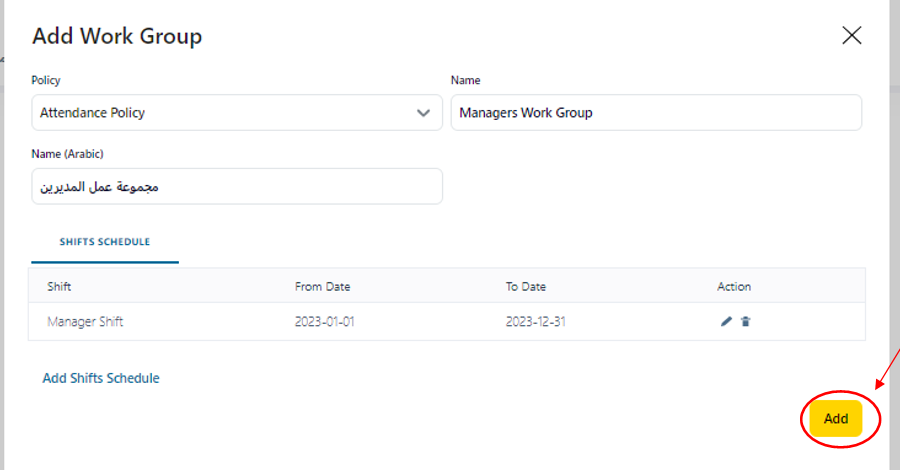This screenshot has width=900, height=470.
Task: Click the Name (Arabic) field label
Action: coord(68,154)
